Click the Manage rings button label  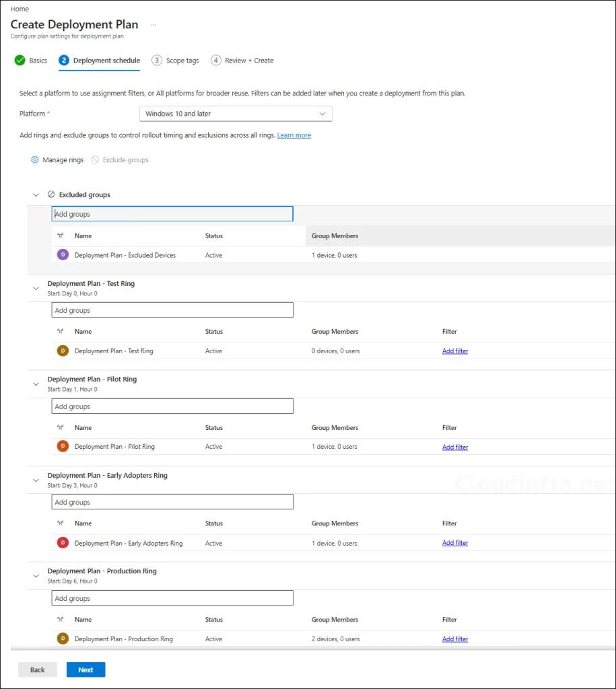point(63,160)
